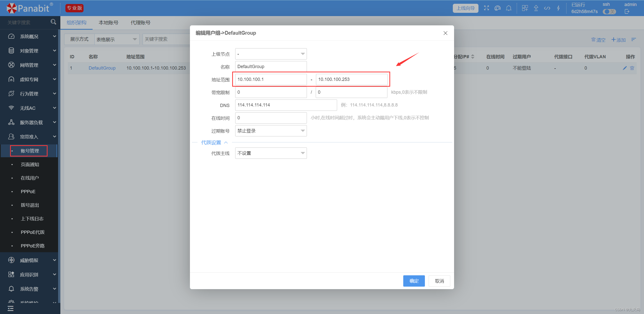Click the upload upgrade arrow icon
Viewport: 644px width, 314px height.
pyautogui.click(x=536, y=8)
